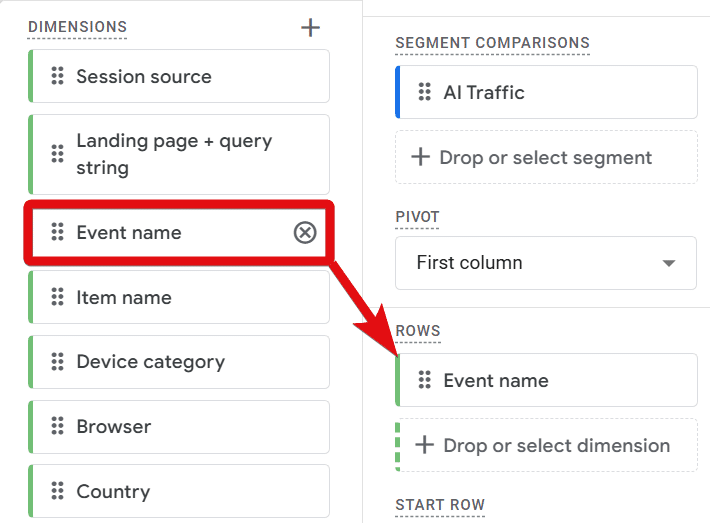Image resolution: width=710 pixels, height=523 pixels.
Task: Select the Event name chip under Rows
Action: pos(546,380)
